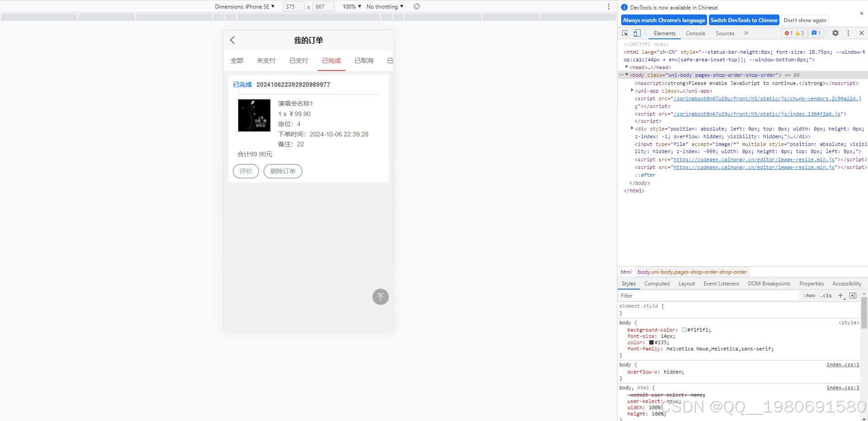Click the viewport width field 375

pos(293,6)
